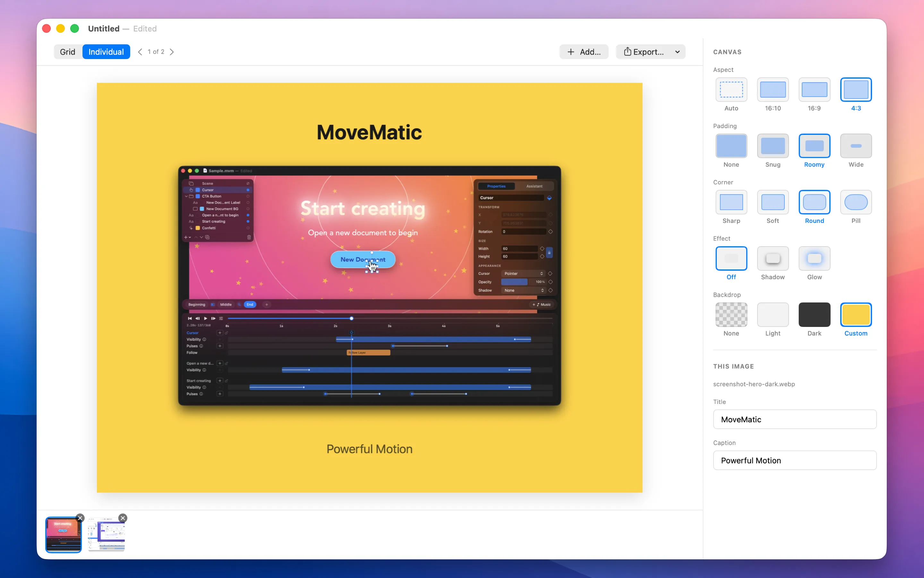
Task: Click the screenshot-hero-dark.webp filename
Action: 754,384
